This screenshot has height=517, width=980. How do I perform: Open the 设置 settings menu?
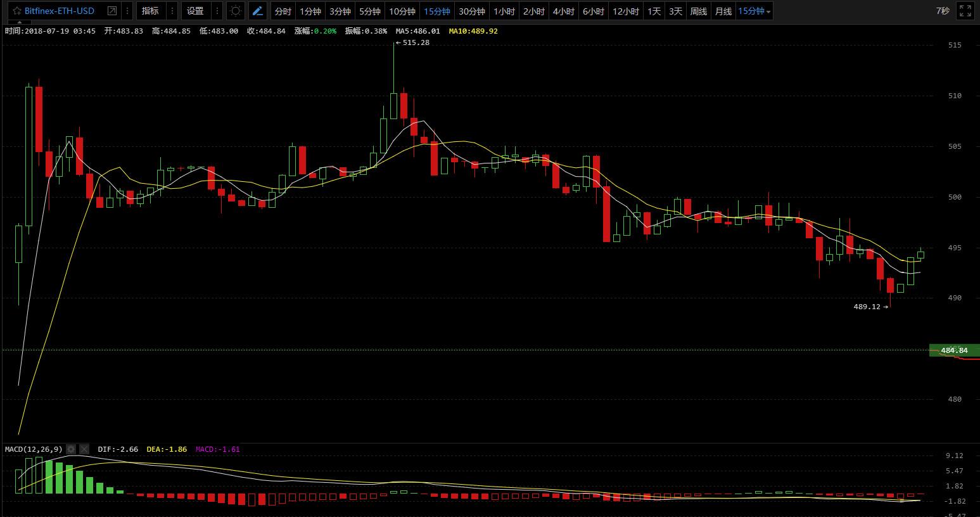pos(195,11)
